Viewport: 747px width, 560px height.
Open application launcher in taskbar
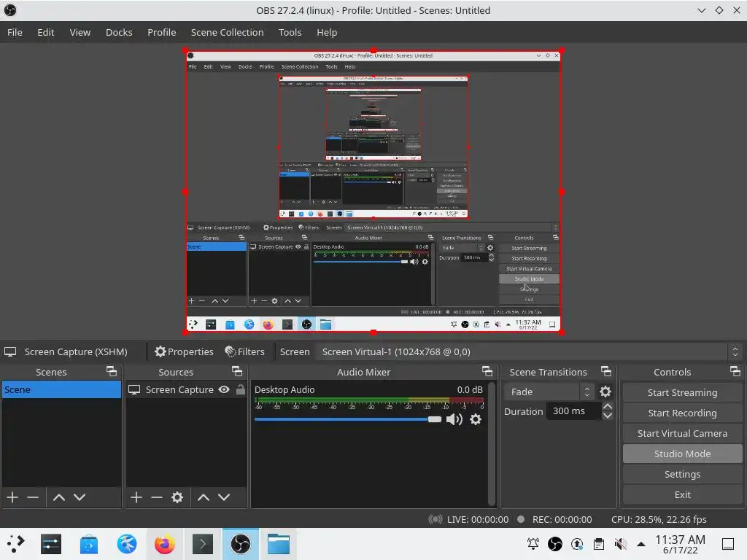[15, 544]
